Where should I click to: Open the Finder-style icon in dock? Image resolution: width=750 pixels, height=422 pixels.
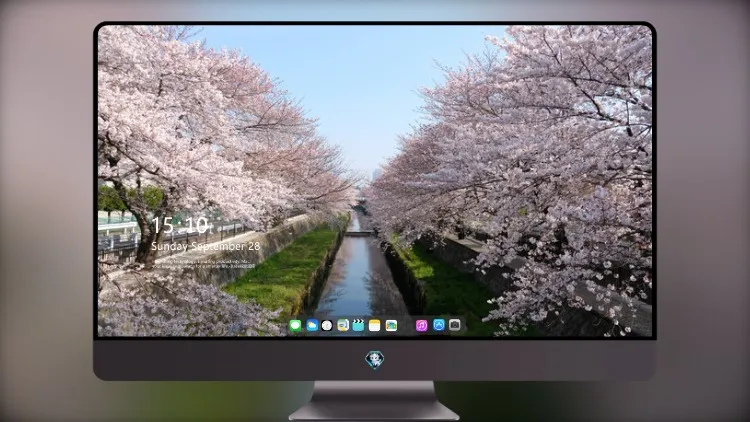342,325
